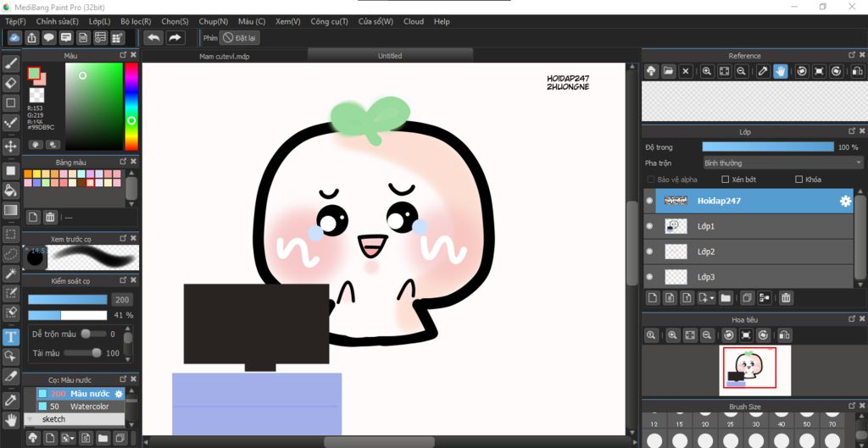Open the Bộ lọc(R) menu
The height and width of the screenshot is (448, 868).
pyautogui.click(x=136, y=21)
